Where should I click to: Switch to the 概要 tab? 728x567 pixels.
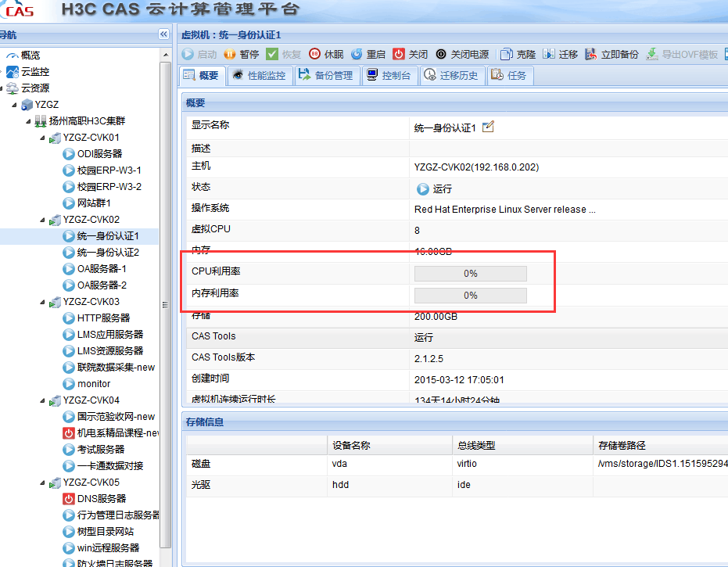pyautogui.click(x=202, y=75)
